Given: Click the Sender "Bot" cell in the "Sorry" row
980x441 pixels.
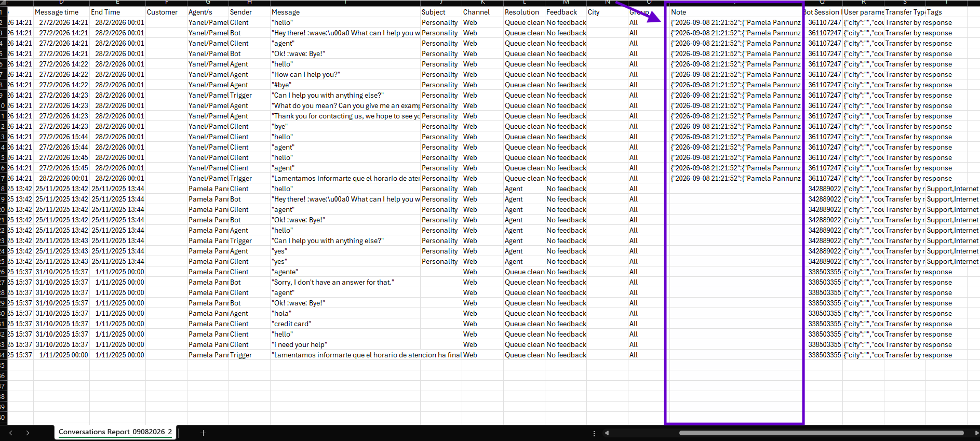Looking at the screenshot, I should click(249, 282).
